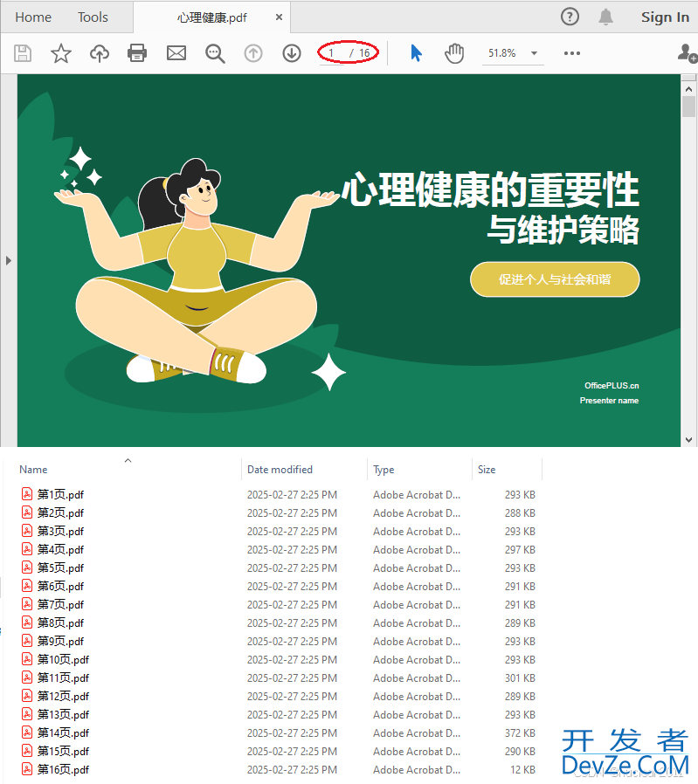
Task: Switch to the Tools tab
Action: [93, 17]
